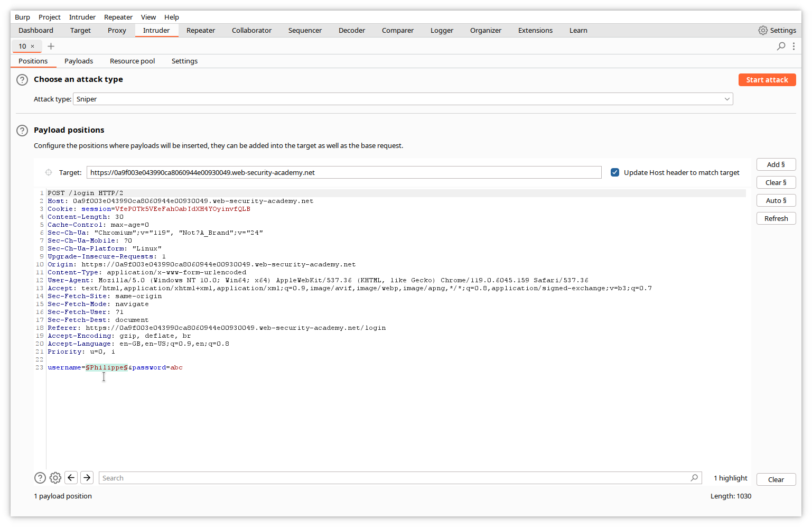Click into the Target URL field
Screen dimensions: 812x527
pos(343,172)
